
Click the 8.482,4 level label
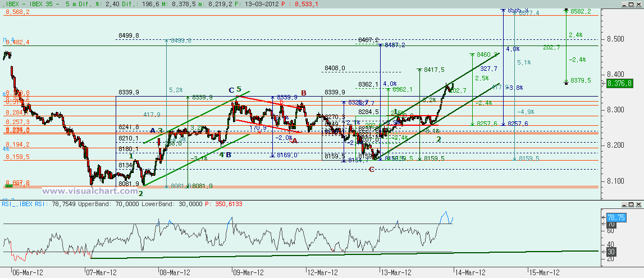[x=17, y=42]
